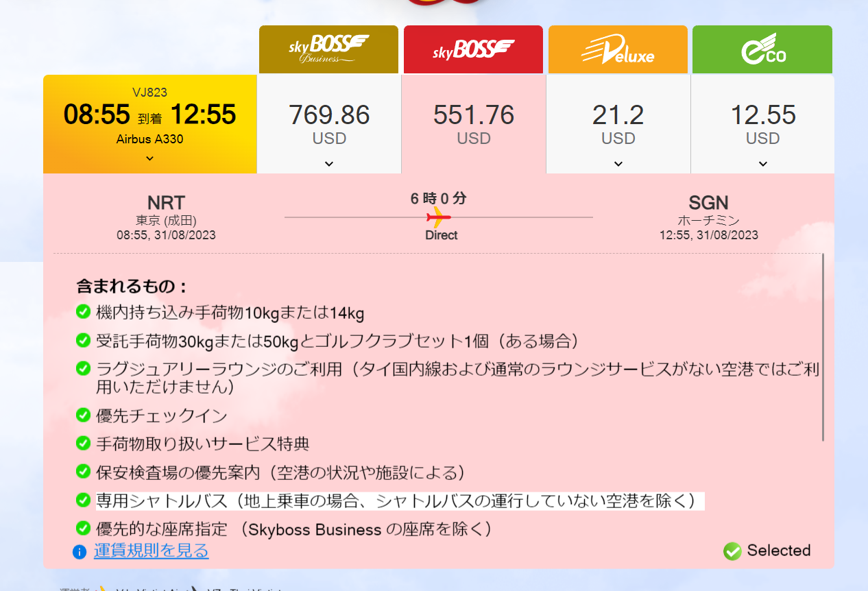Select the SkyBoss Business fare class header
Screen dimensions: 868x591
point(328,49)
